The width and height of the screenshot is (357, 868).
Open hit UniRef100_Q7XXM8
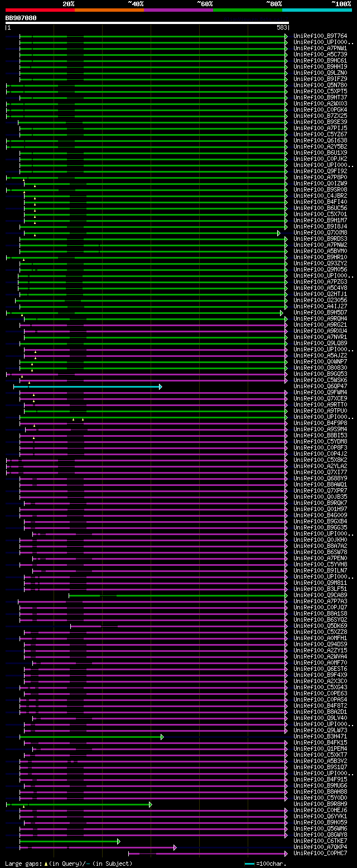tap(320, 233)
